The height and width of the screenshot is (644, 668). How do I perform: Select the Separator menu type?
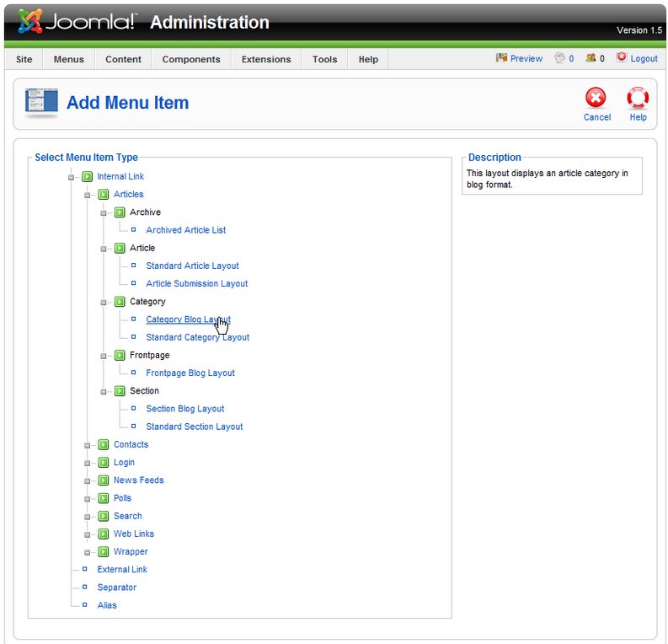(x=117, y=588)
